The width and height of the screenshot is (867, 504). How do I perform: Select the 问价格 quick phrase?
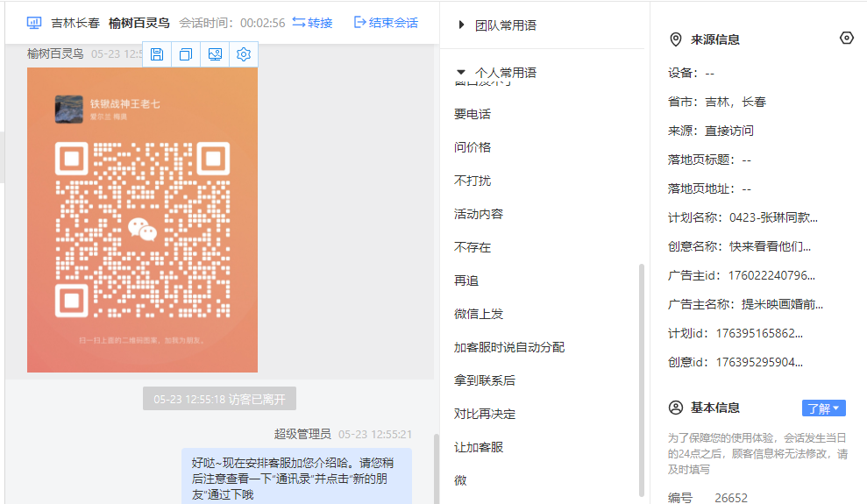coord(473,147)
